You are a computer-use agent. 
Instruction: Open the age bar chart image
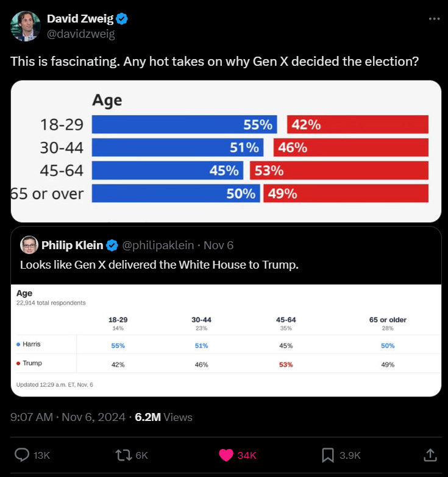coord(226,151)
